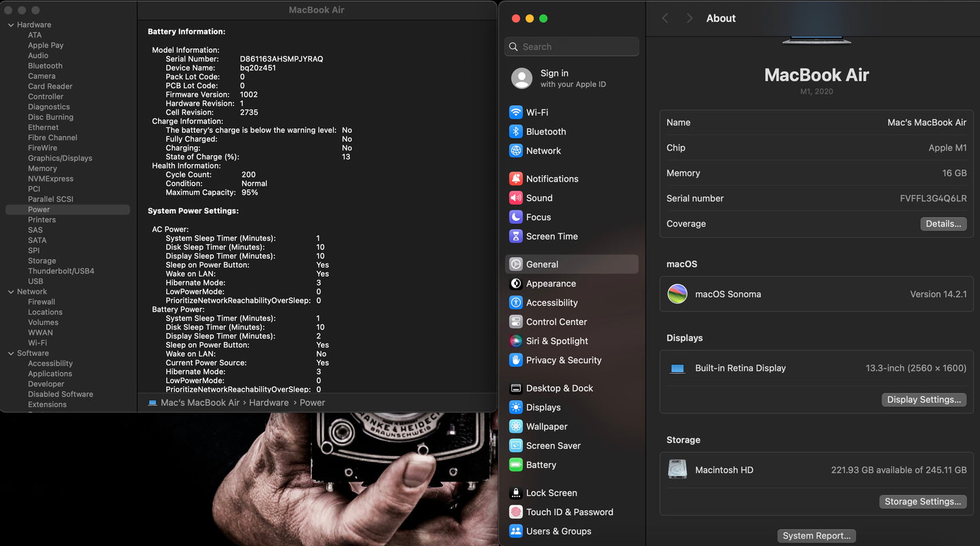980x546 pixels.
Task: Select the Focus moon icon
Action: 515,217
